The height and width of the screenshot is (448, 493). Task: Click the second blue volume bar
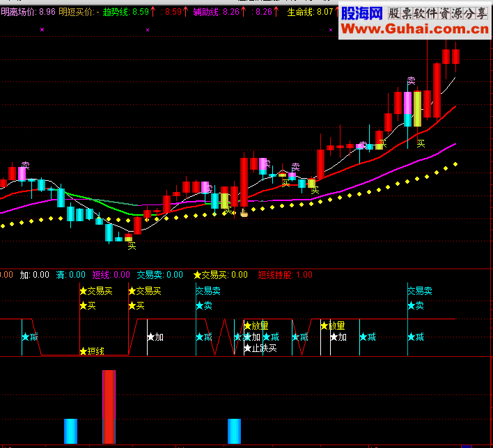pyautogui.click(x=234, y=431)
